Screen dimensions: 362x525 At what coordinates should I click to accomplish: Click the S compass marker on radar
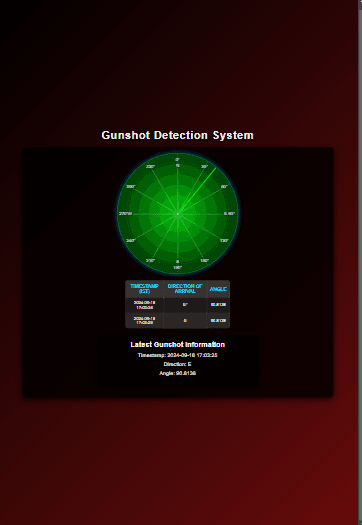tap(177, 261)
